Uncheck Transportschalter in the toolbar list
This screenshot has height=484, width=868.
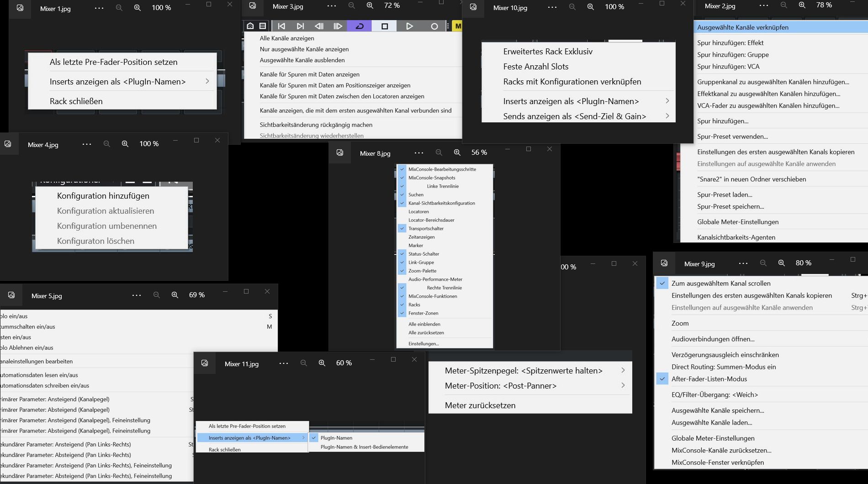point(402,228)
